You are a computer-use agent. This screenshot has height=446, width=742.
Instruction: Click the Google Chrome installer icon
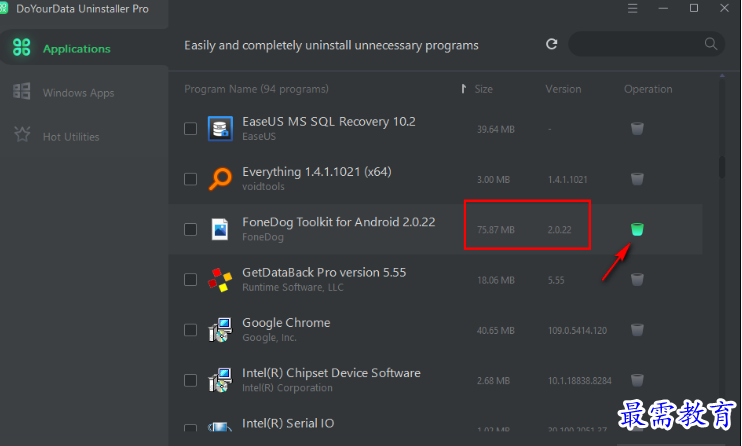pyautogui.click(x=220, y=330)
